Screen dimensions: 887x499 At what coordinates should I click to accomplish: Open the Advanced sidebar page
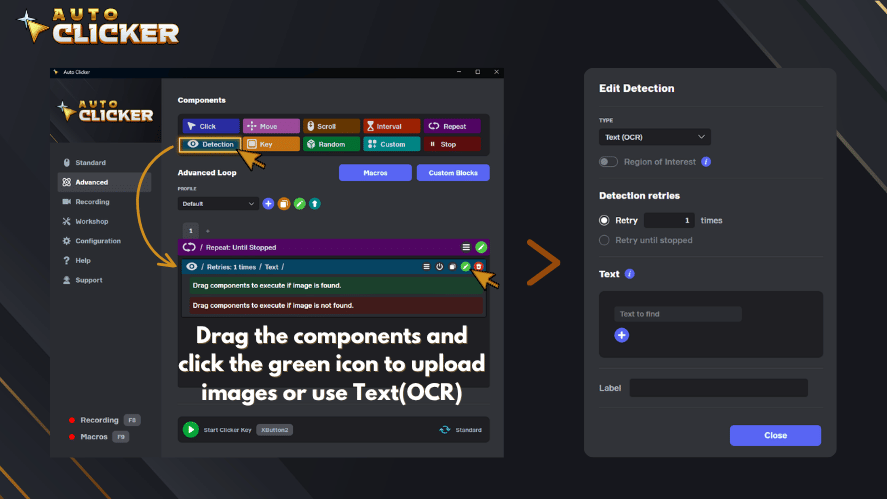105,182
